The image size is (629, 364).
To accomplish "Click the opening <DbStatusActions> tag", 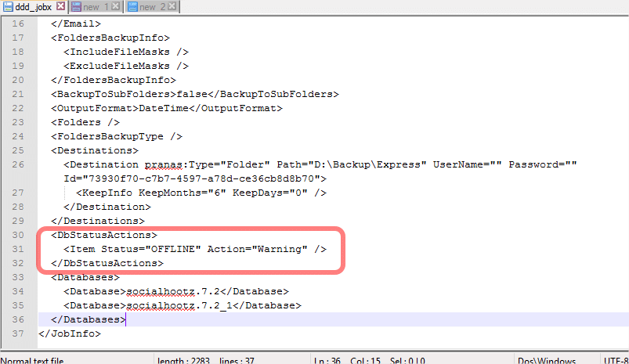I will pos(104,235).
